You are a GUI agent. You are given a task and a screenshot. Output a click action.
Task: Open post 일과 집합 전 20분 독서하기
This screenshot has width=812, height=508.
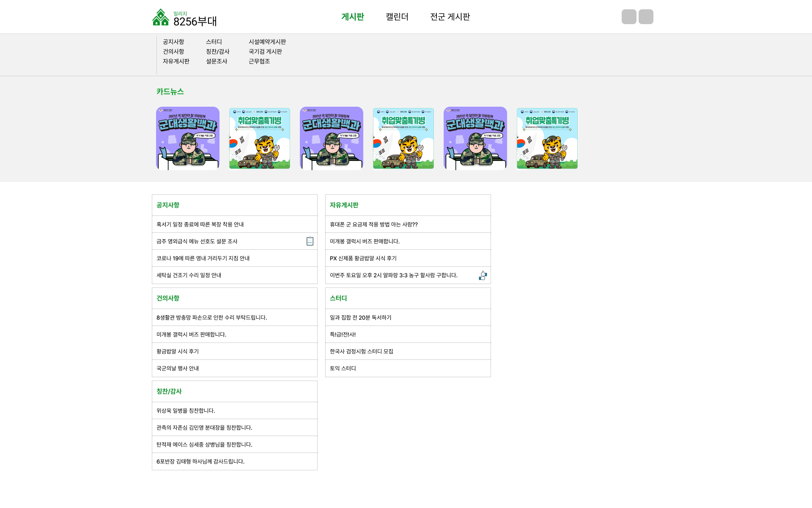pos(408,317)
